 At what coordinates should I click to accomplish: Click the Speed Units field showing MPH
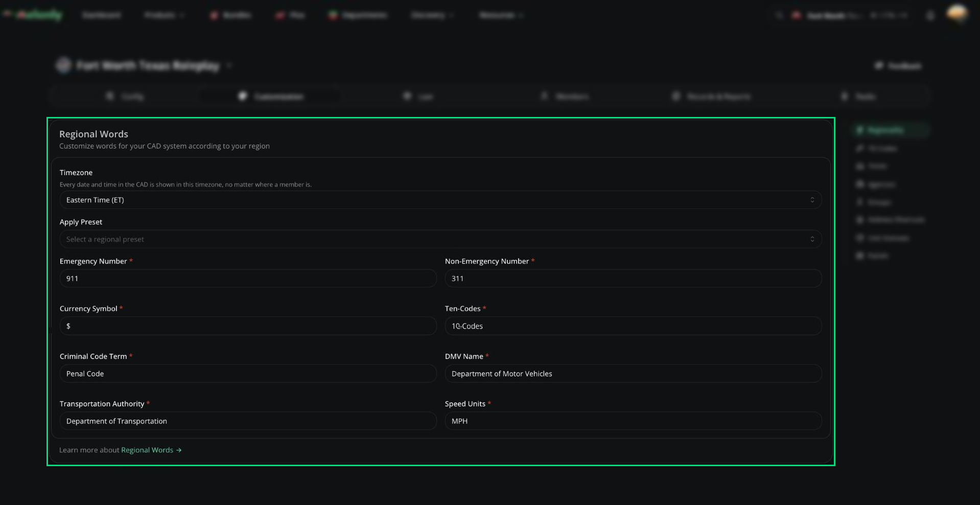[633, 421]
